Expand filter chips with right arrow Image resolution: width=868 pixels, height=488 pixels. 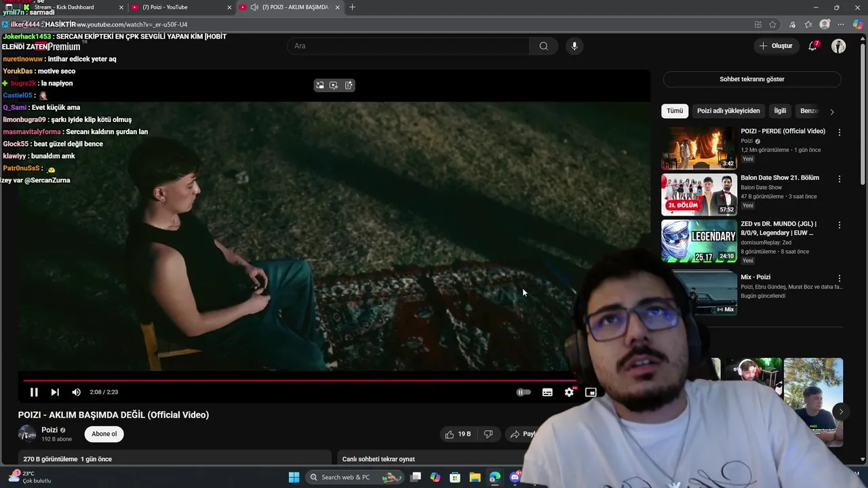[x=832, y=111]
